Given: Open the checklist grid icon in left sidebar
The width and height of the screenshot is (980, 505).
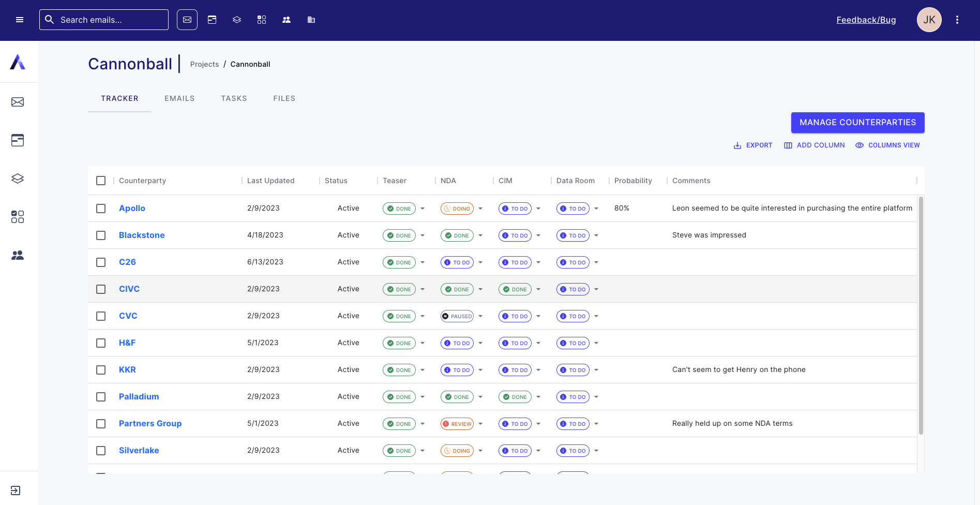Looking at the screenshot, I should pos(18,217).
